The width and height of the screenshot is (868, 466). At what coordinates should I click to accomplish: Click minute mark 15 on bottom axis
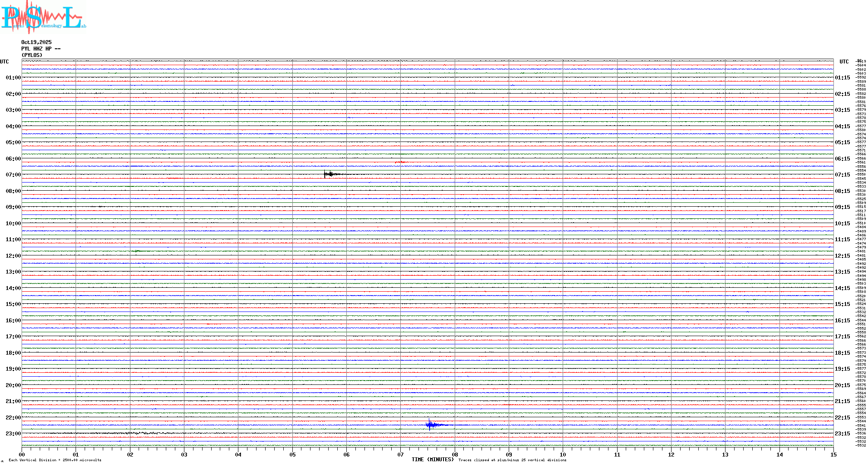click(x=833, y=454)
